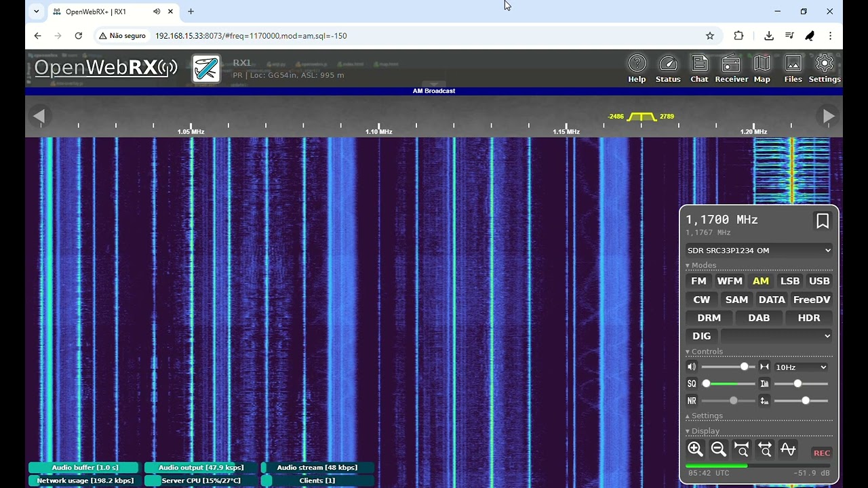Click the OpenWebRX logo link
This screenshot has height=488, width=868.
click(105, 68)
